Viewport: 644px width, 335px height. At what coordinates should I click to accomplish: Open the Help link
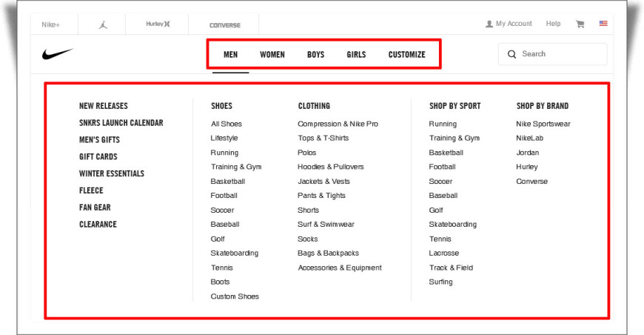coord(553,24)
